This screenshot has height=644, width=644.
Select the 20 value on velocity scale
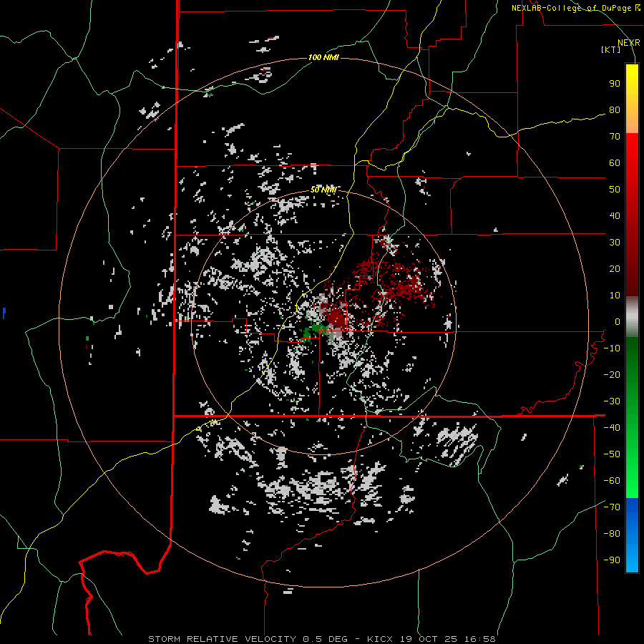tap(615, 269)
